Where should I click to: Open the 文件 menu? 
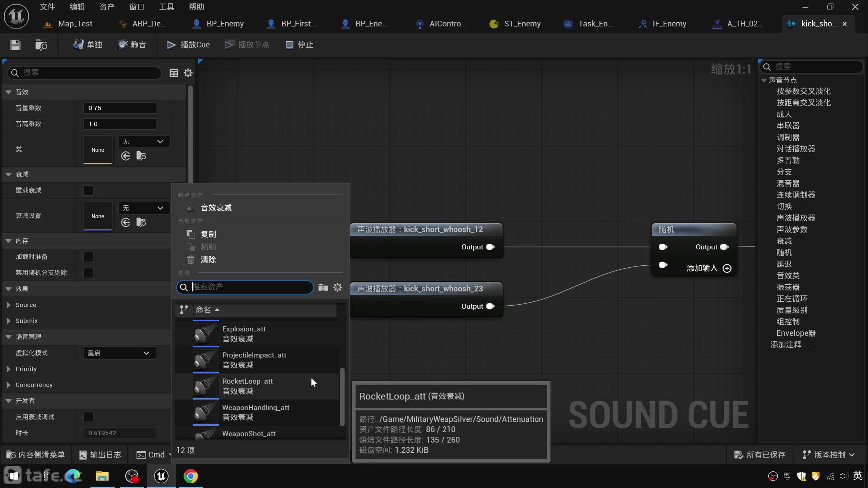(47, 7)
